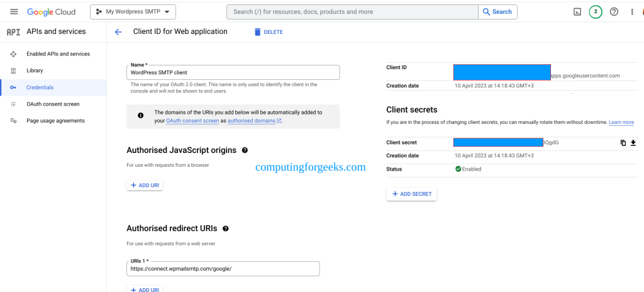Show help for Authorised redirect URIs

click(226, 228)
